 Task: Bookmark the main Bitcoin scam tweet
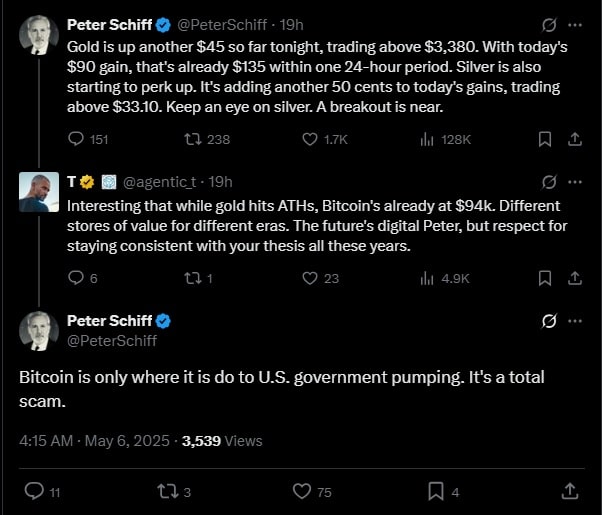[437, 490]
